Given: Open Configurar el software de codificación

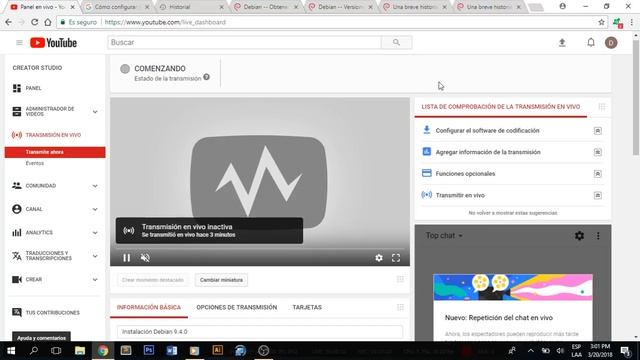Looking at the screenshot, I should (x=487, y=131).
